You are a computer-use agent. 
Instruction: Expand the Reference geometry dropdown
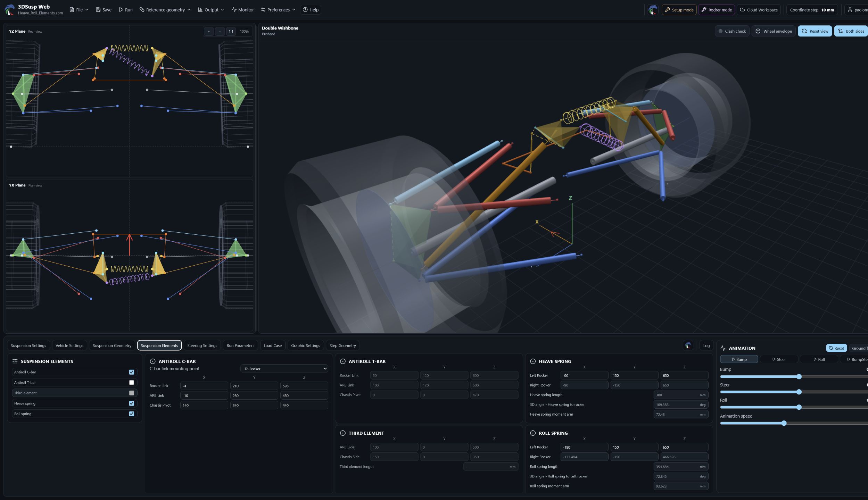coord(165,10)
